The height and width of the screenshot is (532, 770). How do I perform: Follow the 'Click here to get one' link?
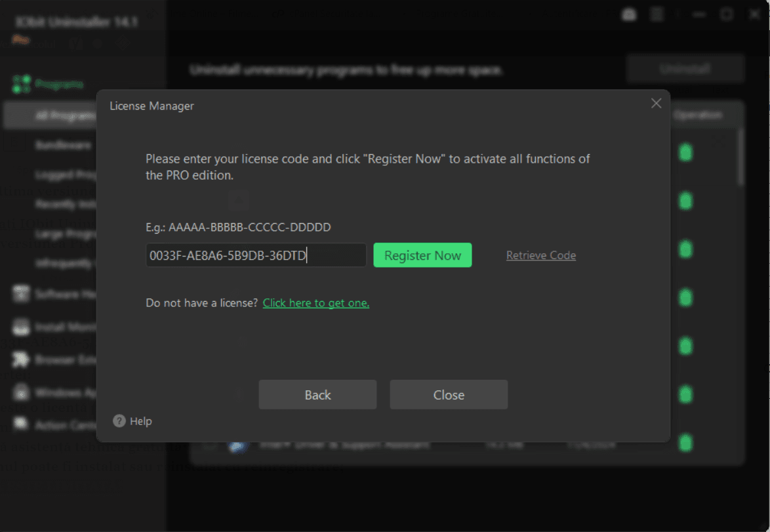(315, 302)
